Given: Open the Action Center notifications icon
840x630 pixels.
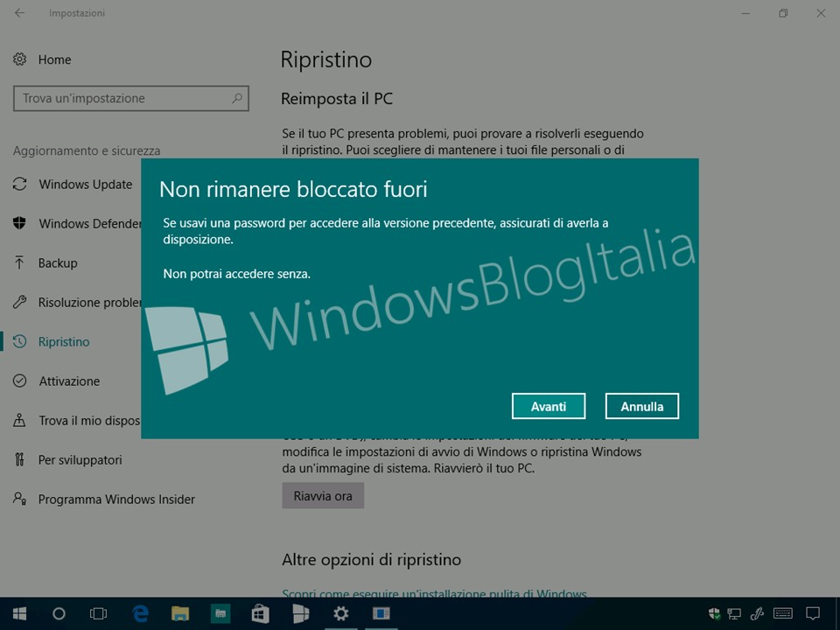Looking at the screenshot, I should pos(813,613).
